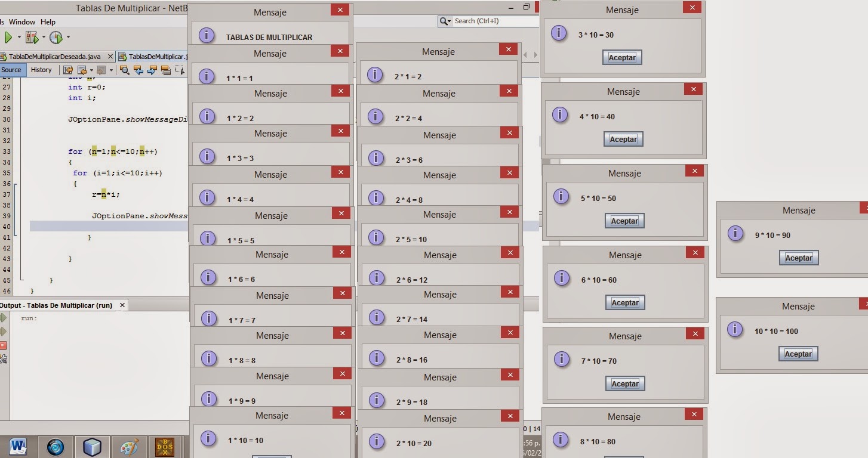Toggle a bookmark in the editor toolbar
Image resolution: width=868 pixels, height=458 pixels.
165,70
